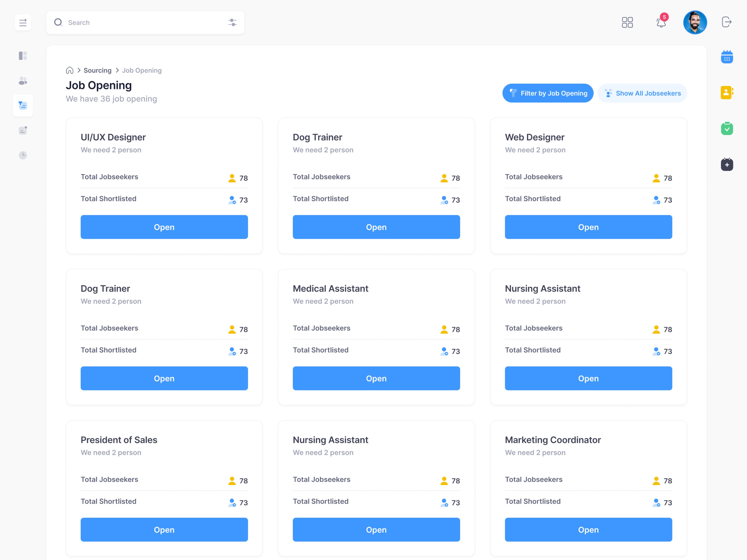
Task: Open the people sidebar icon
Action: point(23,81)
